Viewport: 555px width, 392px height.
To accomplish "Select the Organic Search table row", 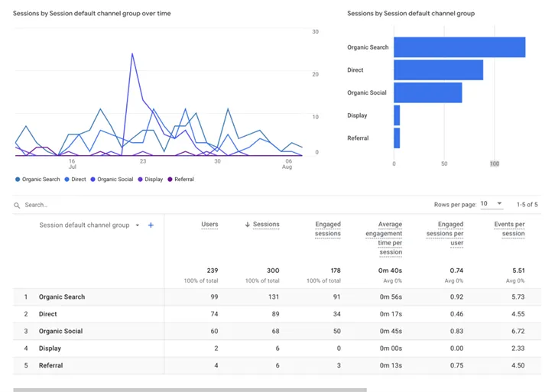I will [x=62, y=297].
